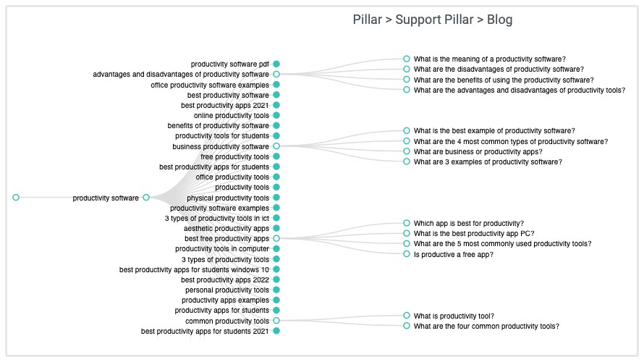Collapse the 'business productivity software' open node

(276, 146)
